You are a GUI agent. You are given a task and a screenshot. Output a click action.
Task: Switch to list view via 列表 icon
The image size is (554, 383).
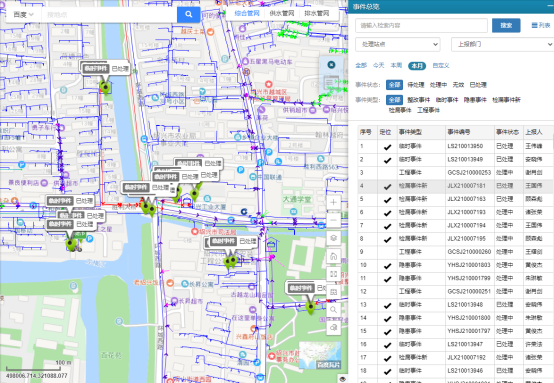[541, 25]
